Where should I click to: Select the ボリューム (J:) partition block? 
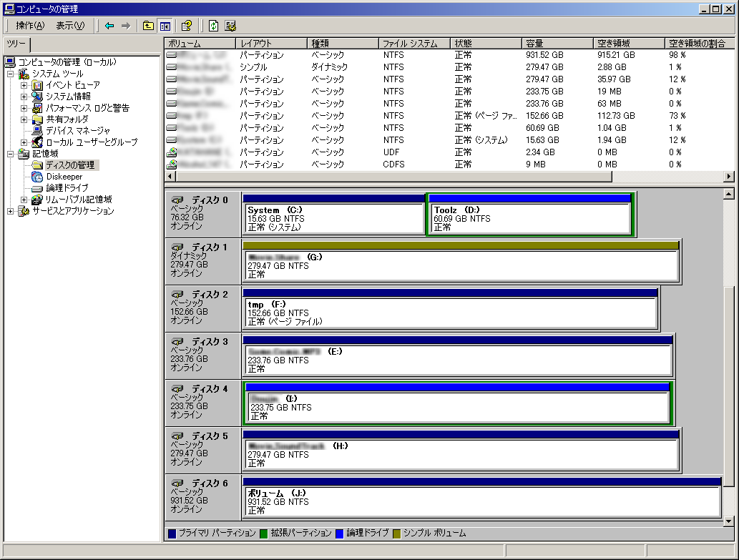[x=482, y=498]
